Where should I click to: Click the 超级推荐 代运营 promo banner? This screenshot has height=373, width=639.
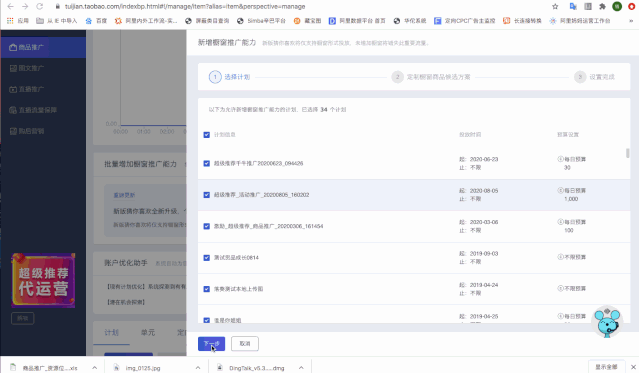tap(43, 280)
